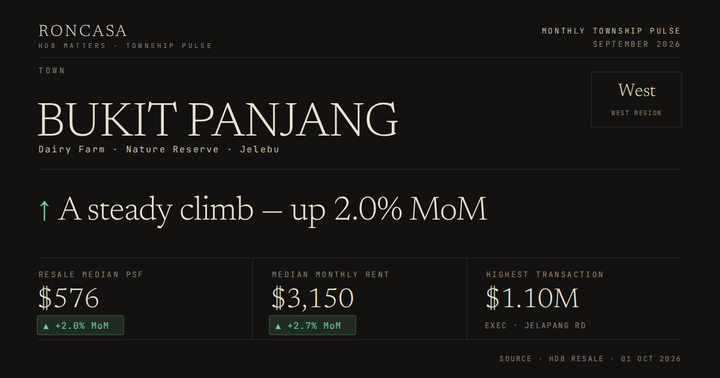
Task: Click the SEPTEMBER 2026 date label
Action: click(x=636, y=44)
